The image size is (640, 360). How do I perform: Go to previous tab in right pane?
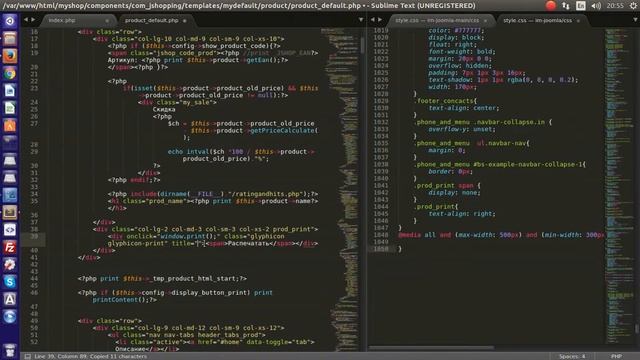click(x=373, y=20)
